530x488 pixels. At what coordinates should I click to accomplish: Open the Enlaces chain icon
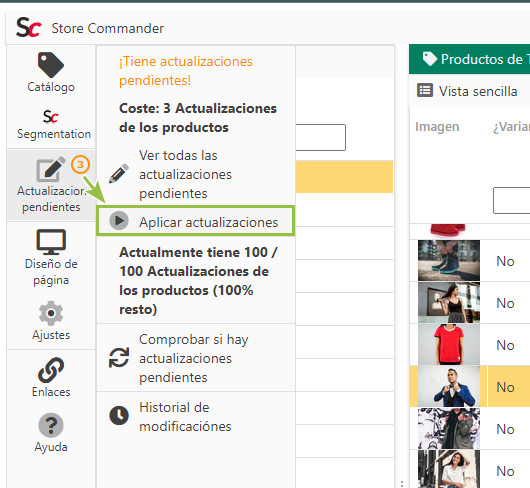click(x=51, y=370)
